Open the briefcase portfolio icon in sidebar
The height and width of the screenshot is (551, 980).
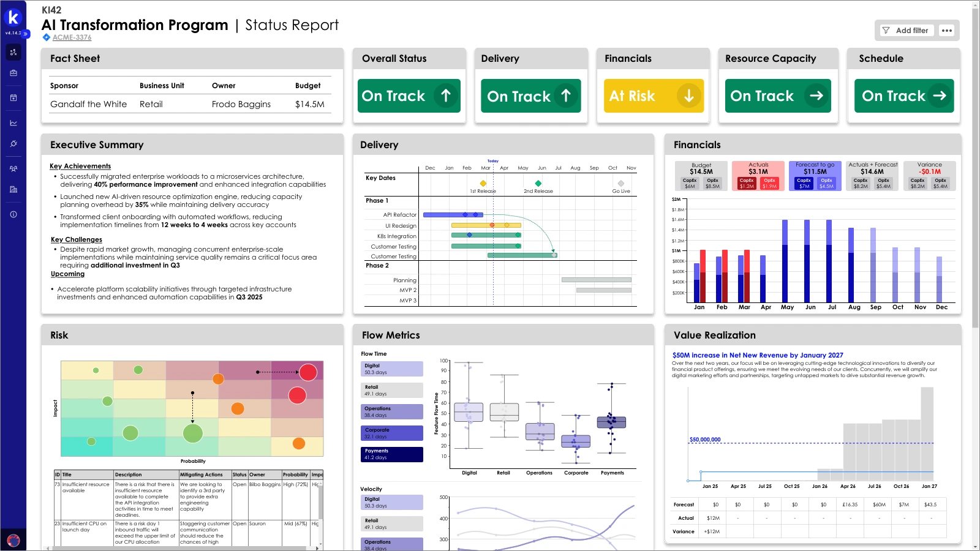coord(13,73)
